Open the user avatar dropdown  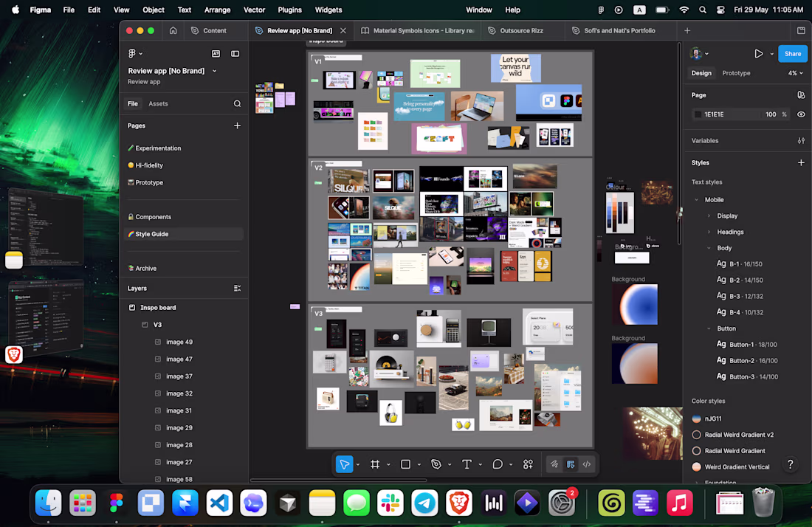click(699, 53)
